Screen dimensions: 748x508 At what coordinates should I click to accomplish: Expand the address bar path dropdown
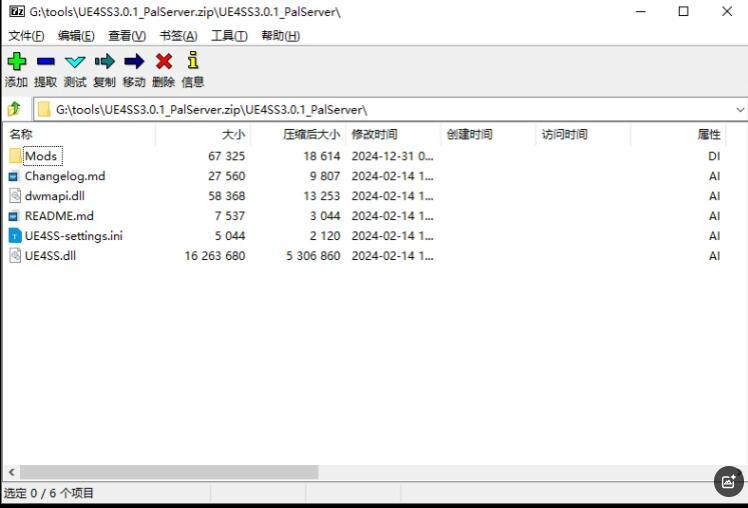(740, 110)
